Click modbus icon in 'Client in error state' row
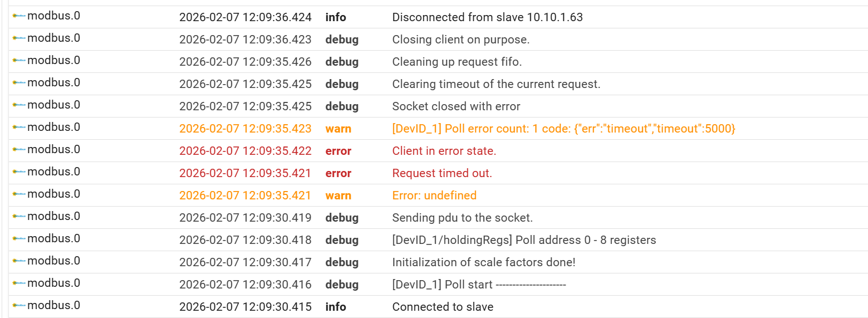 click(19, 150)
